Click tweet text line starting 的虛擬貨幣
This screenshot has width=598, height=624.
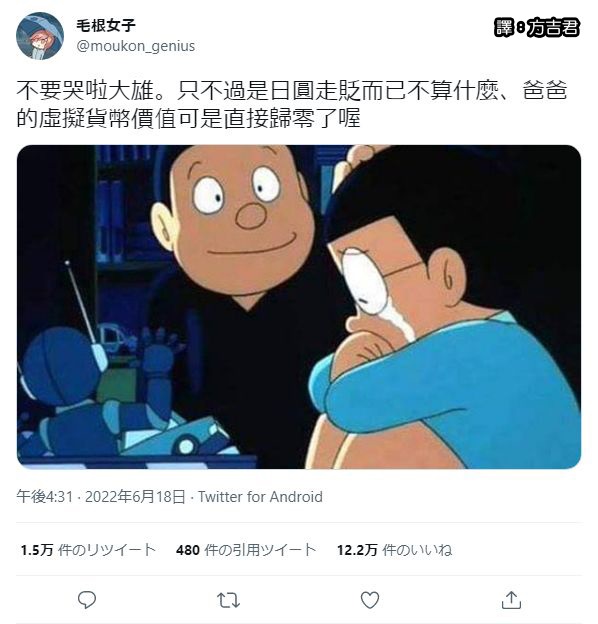click(x=188, y=118)
